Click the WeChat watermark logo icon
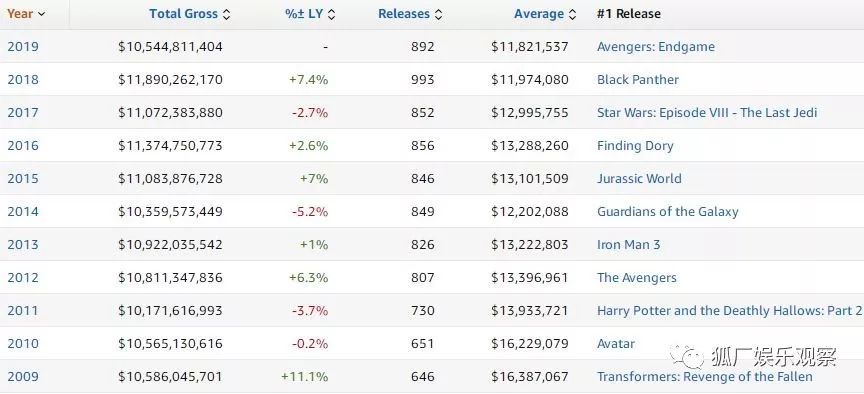Screen dimensions: 864x394 click(x=686, y=357)
